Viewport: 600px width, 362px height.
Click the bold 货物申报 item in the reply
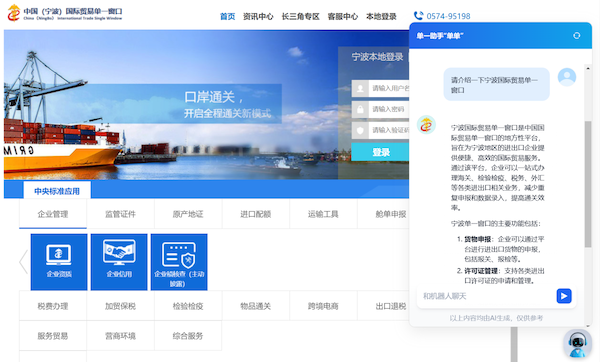pyautogui.click(x=478, y=239)
